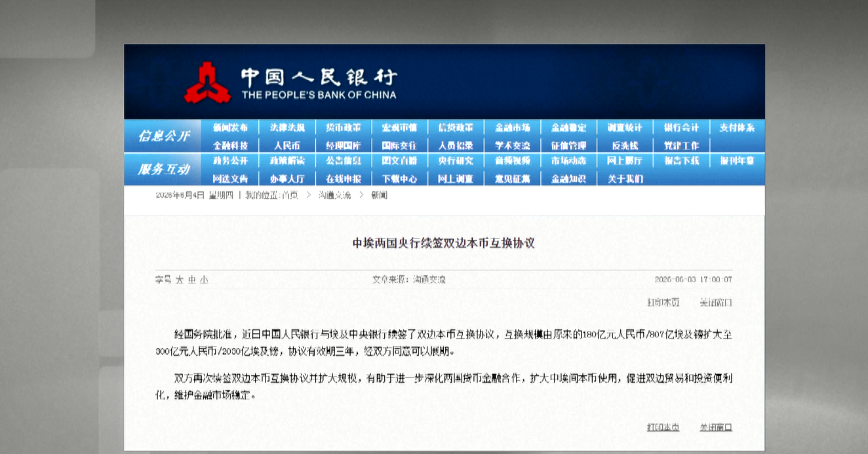868x454 pixels.
Task: Select 办事大厅 in the navigation bar
Action: (286, 178)
